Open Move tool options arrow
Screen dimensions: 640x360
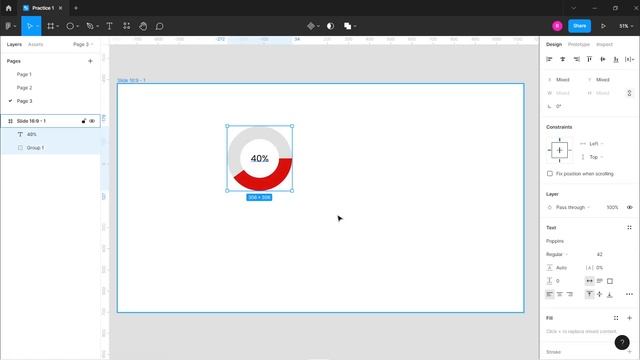click(37, 27)
